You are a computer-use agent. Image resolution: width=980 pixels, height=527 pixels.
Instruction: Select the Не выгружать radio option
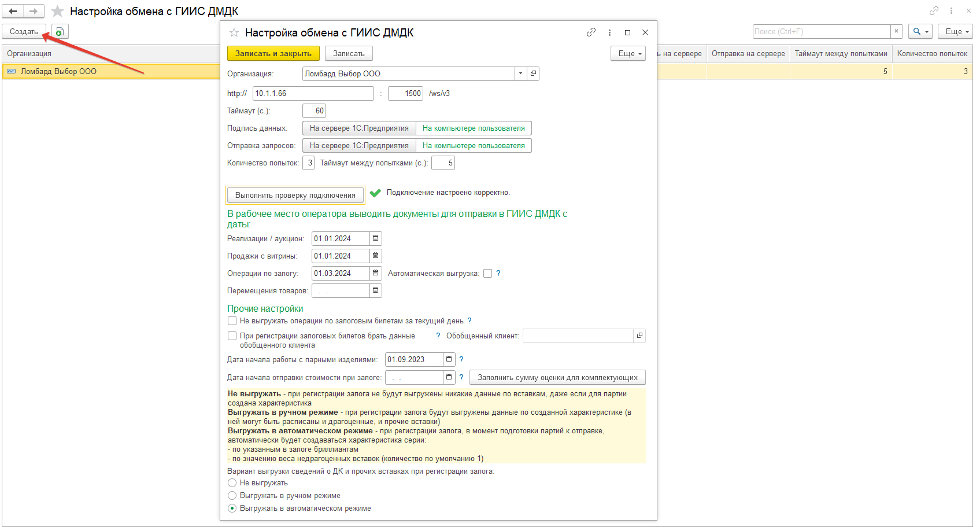[x=232, y=482]
